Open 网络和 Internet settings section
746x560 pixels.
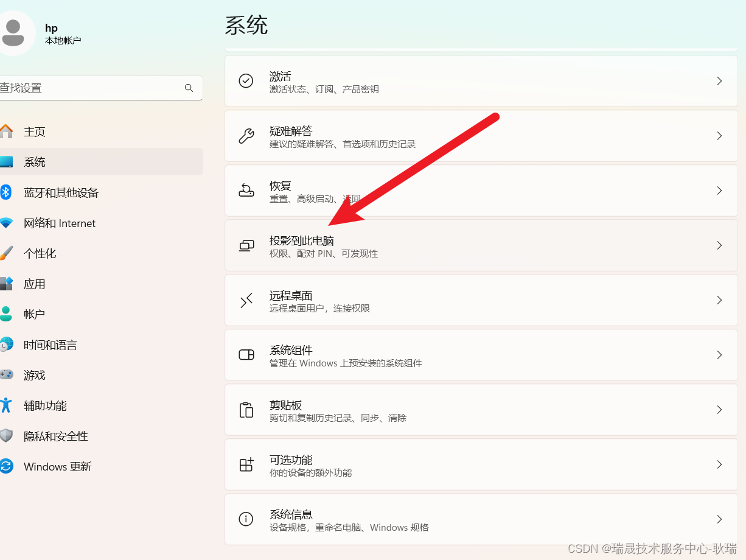[x=101, y=223]
